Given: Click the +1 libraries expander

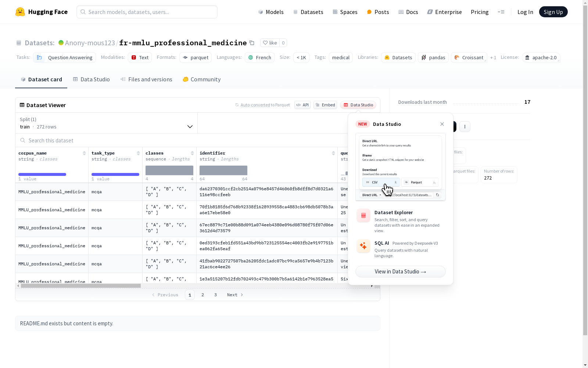Looking at the screenshot, I should [493, 57].
